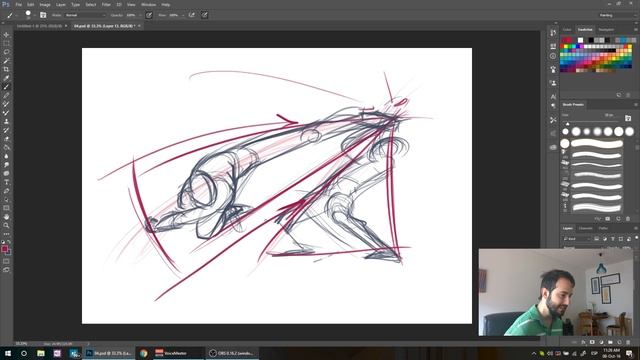Enable airbrush-style build-up effects
Screen dimensions: 640x360
pyautogui.click(x=191, y=15)
